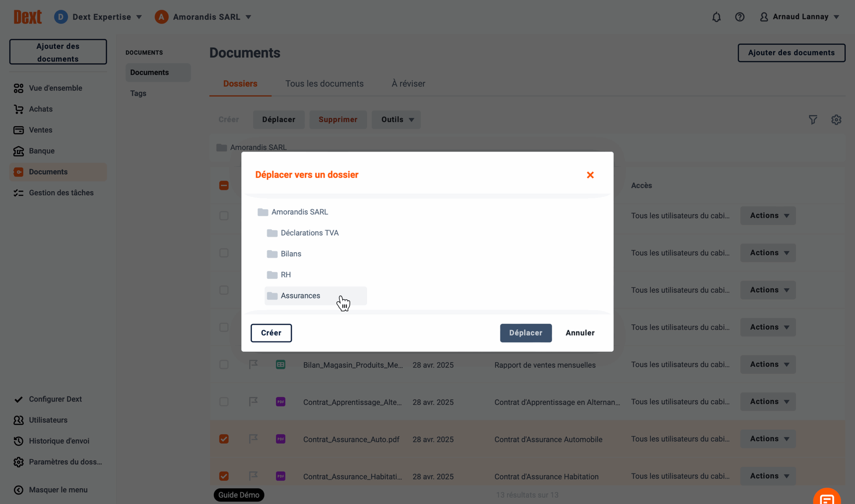The width and height of the screenshot is (855, 504).
Task: Go to Achats in sidebar
Action: 58,109
